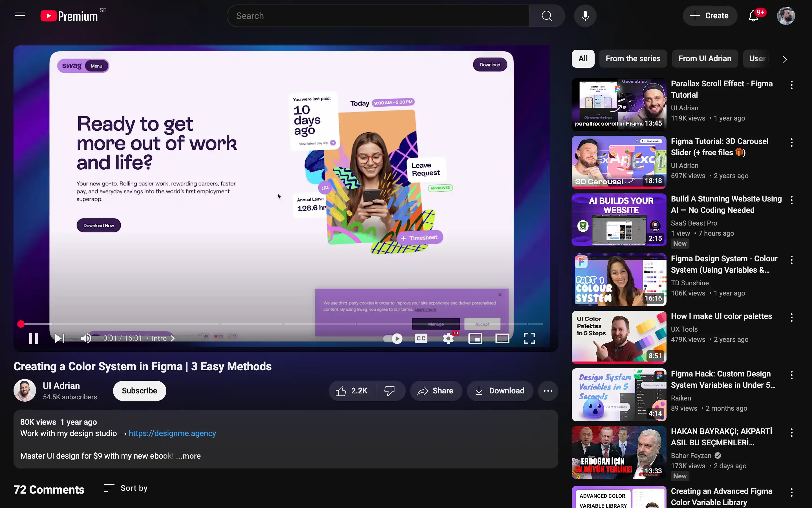This screenshot has width=812, height=508.
Task: Click the search magnifier button
Action: coord(547,16)
